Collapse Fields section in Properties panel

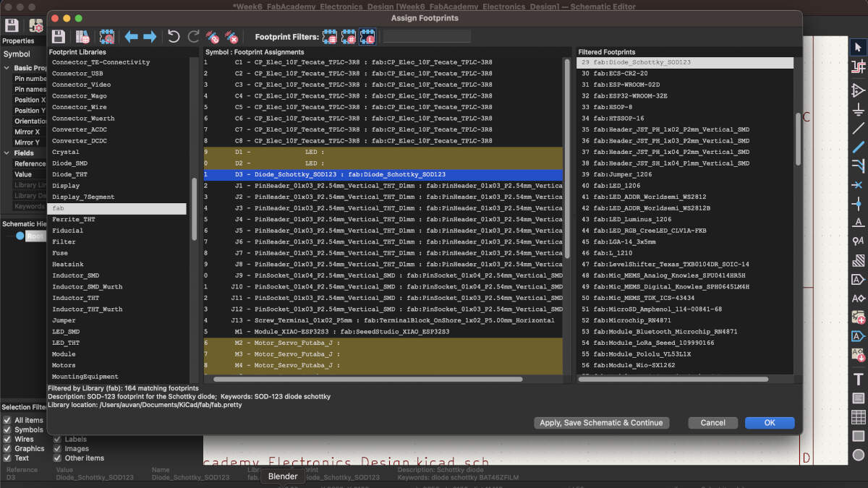point(7,153)
